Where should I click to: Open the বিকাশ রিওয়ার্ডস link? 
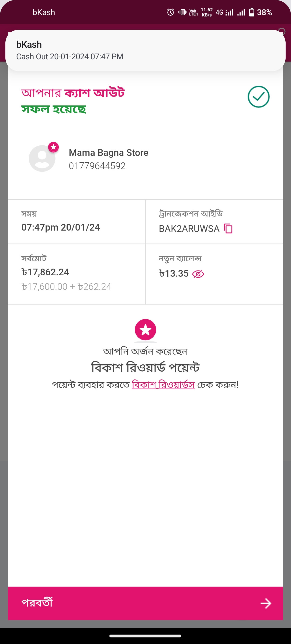click(x=163, y=385)
